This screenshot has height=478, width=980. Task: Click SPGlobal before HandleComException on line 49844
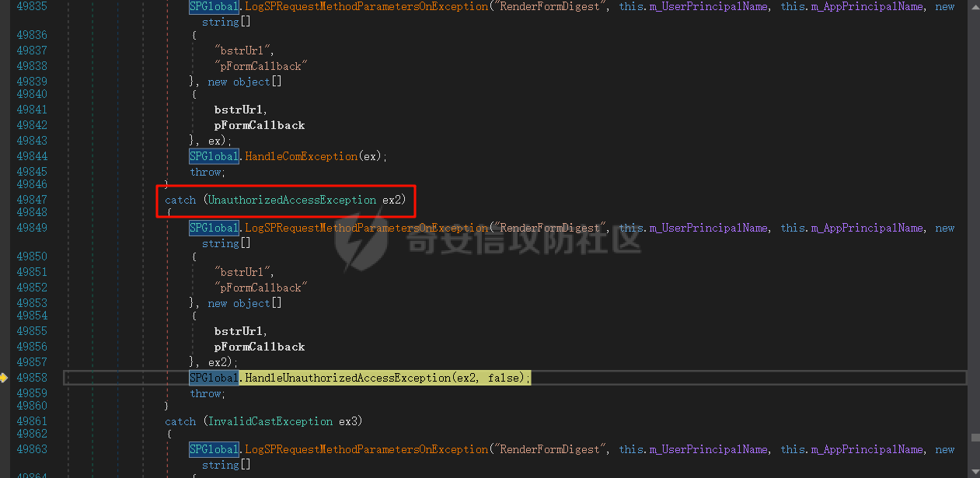click(214, 156)
